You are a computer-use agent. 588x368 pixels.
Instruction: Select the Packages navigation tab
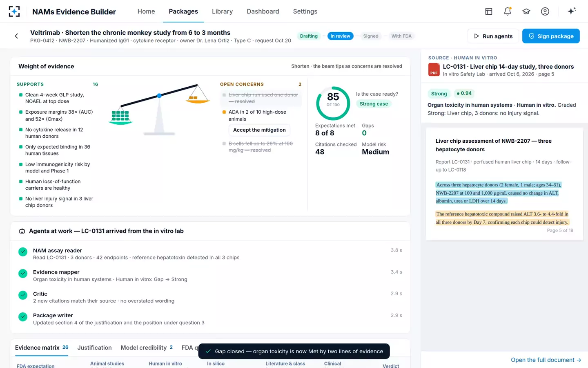tap(183, 11)
